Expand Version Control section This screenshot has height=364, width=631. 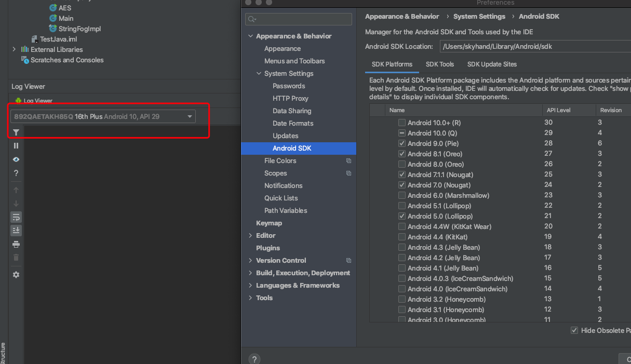(250, 261)
